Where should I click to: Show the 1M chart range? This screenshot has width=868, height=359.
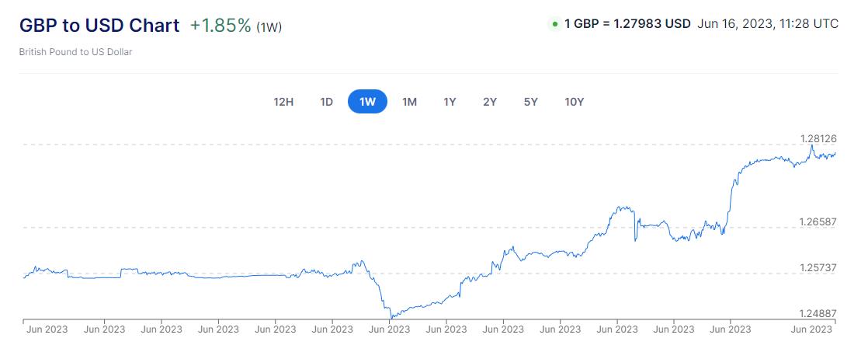(409, 102)
